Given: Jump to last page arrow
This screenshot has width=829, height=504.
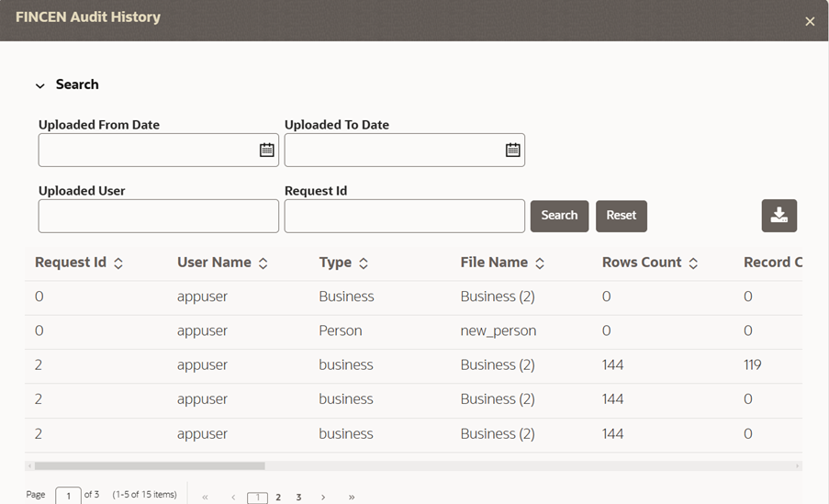Looking at the screenshot, I should coord(352,498).
